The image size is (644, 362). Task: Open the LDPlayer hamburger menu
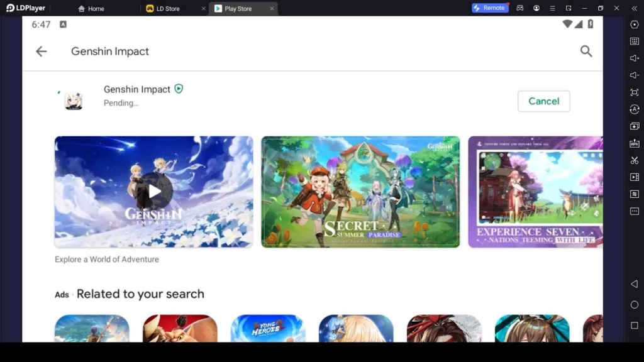[552, 8]
